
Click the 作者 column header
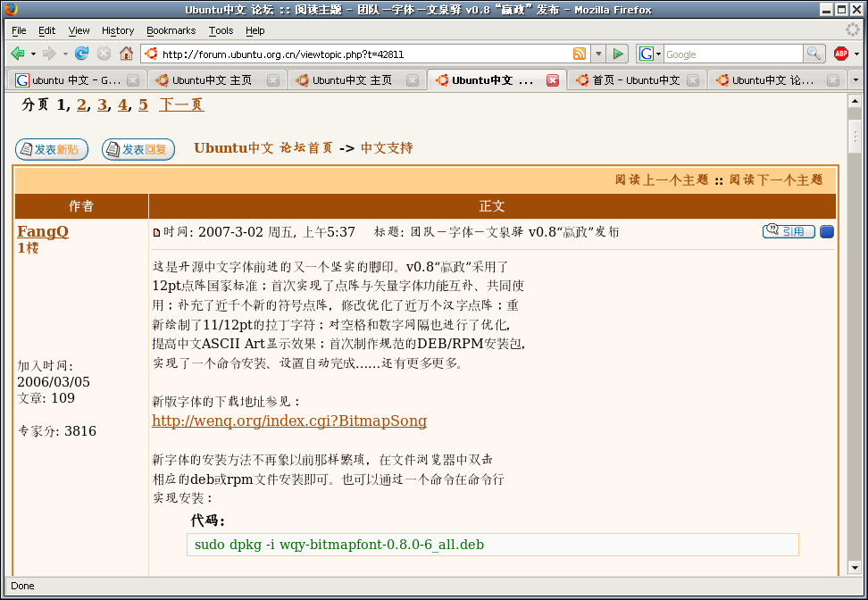pos(81,206)
